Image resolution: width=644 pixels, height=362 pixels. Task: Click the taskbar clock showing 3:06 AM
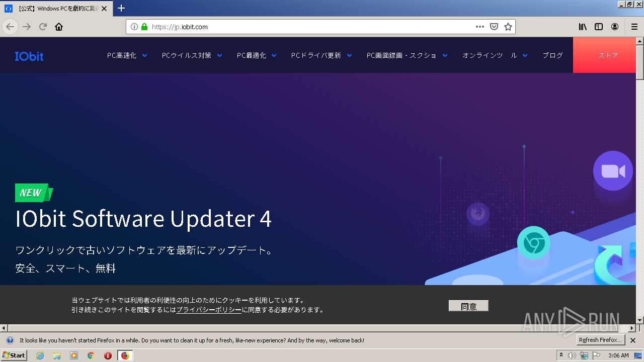tap(618, 355)
